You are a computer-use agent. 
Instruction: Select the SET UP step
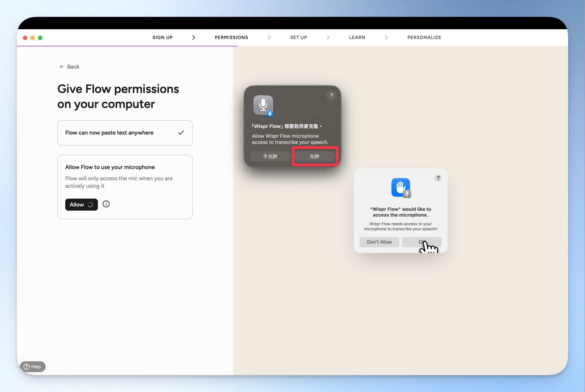(x=298, y=37)
